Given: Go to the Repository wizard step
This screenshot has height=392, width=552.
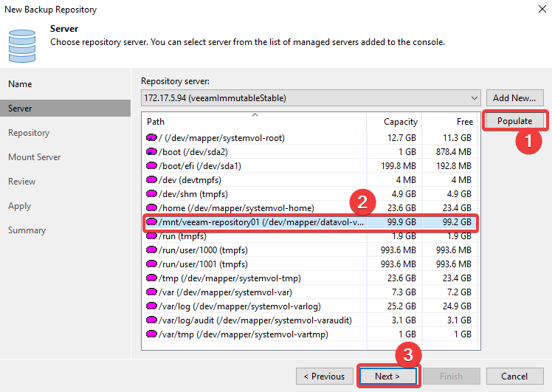Looking at the screenshot, I should 29,133.
